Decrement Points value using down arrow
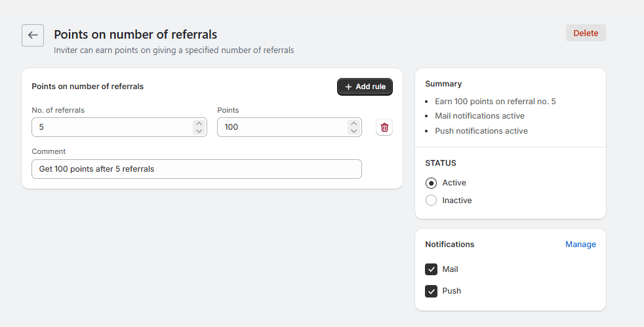Screen dimensions: 644x327 pyautogui.click(x=354, y=131)
